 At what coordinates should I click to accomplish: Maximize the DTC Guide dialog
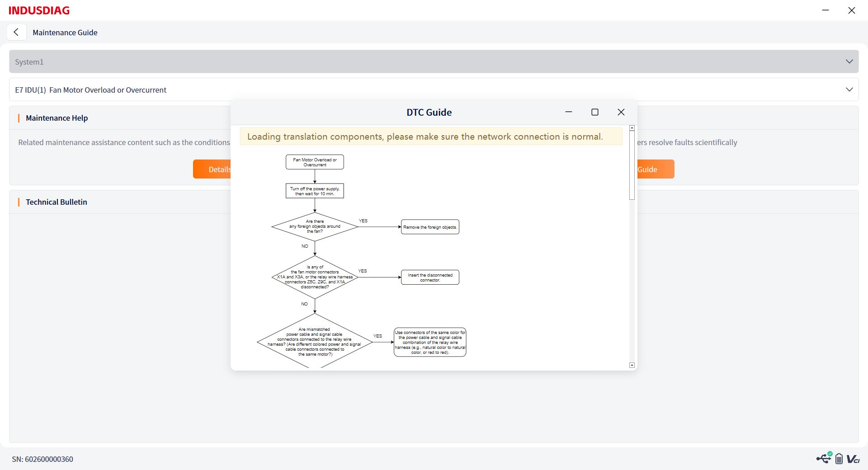click(x=595, y=112)
